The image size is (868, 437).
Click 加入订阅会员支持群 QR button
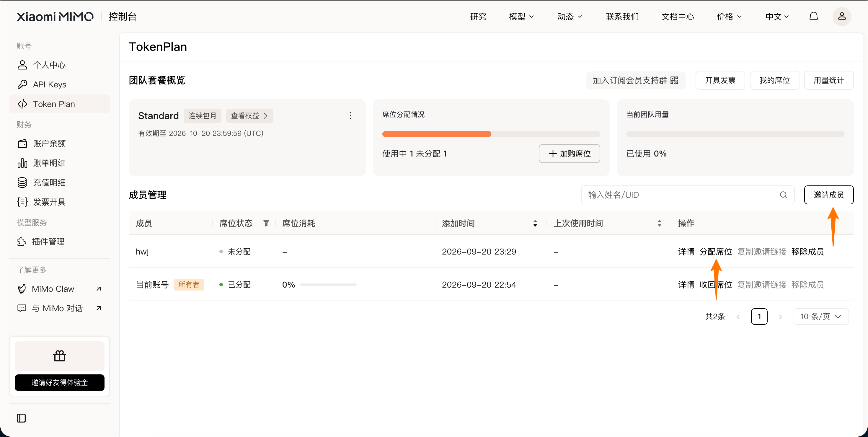(635, 80)
